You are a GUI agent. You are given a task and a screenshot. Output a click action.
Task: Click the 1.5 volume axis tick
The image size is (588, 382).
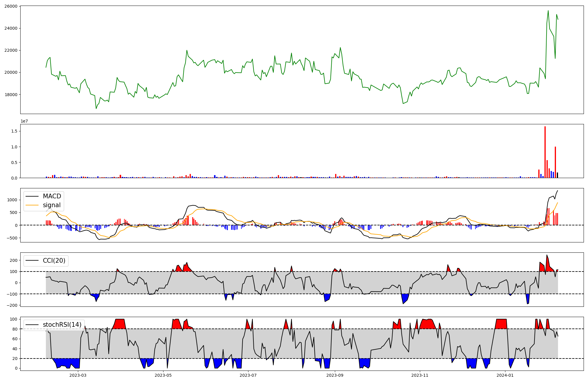[14, 131]
